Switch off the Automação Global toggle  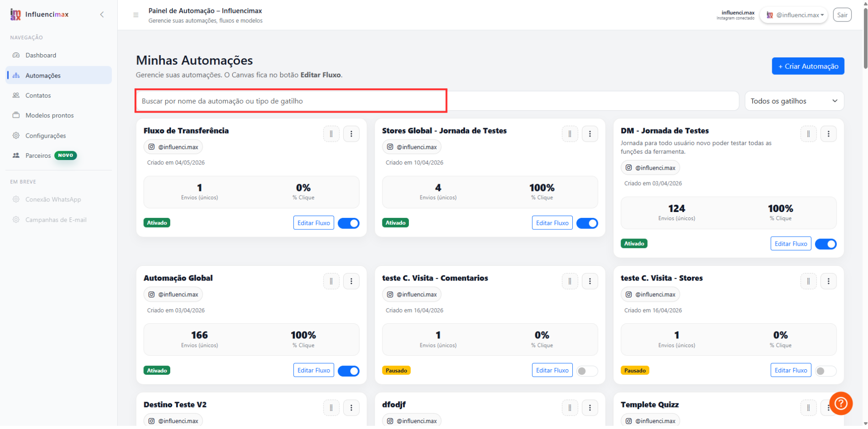pyautogui.click(x=349, y=371)
